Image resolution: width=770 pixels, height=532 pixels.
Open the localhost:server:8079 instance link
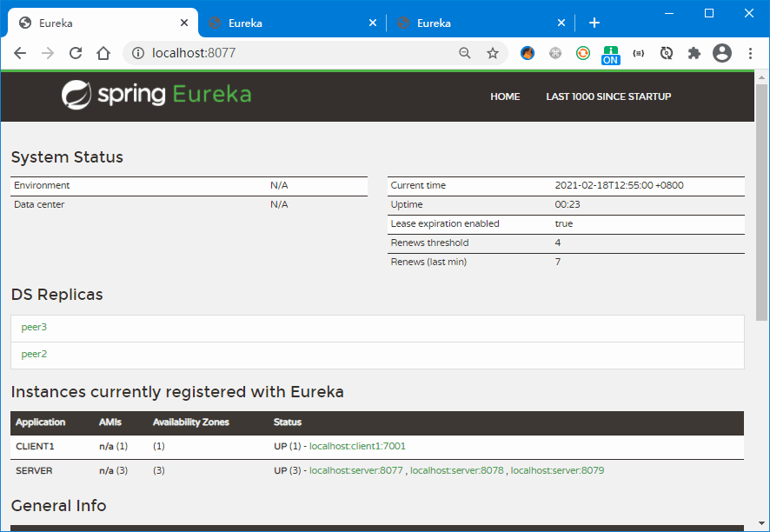(557, 470)
